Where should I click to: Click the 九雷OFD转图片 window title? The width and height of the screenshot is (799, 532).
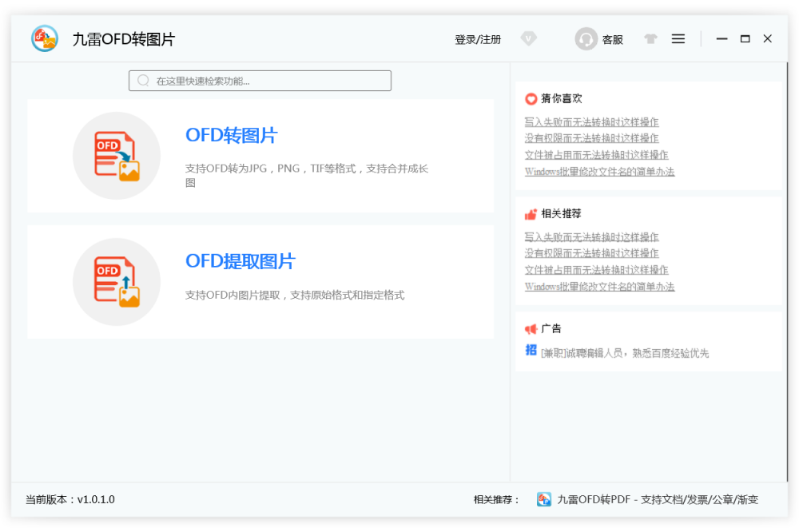click(x=124, y=39)
